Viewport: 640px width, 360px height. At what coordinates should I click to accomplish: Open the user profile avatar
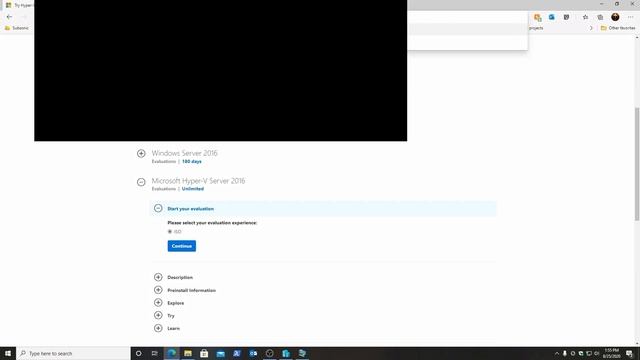615,17
